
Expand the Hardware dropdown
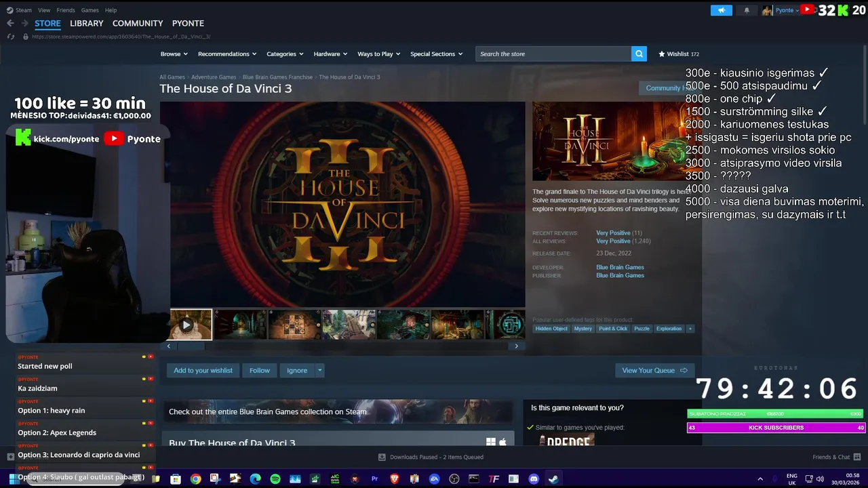point(330,54)
